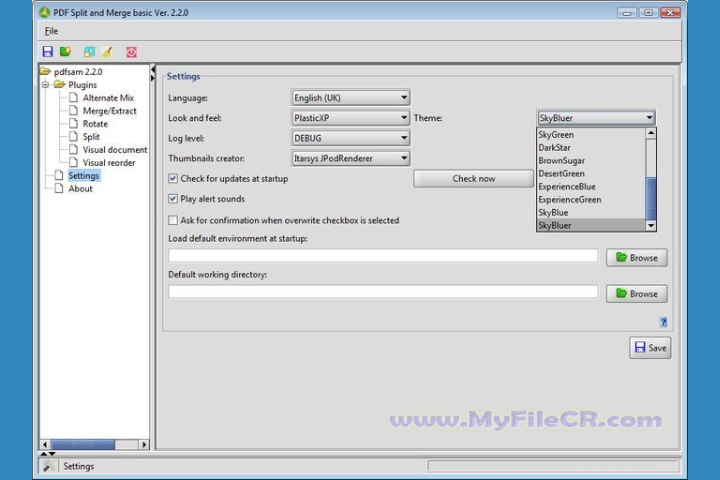Click the Plugins folder icon
This screenshot has width=720, height=480.
point(59,85)
